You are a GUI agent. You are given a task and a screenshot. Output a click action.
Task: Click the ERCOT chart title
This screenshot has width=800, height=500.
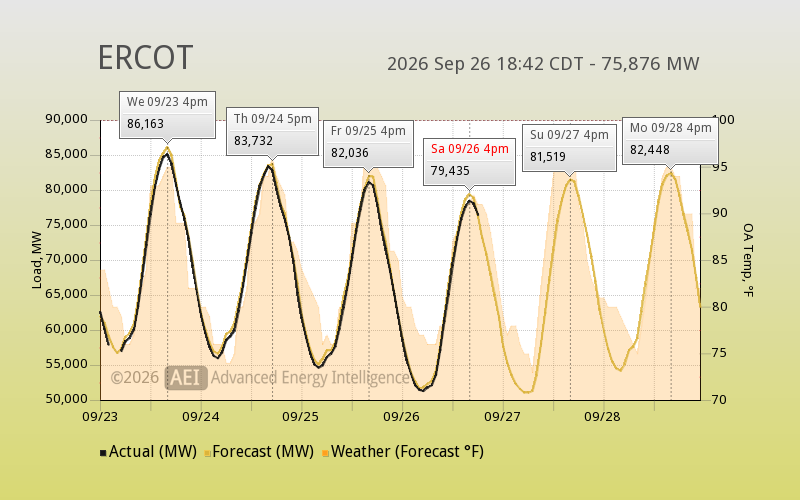click(145, 58)
